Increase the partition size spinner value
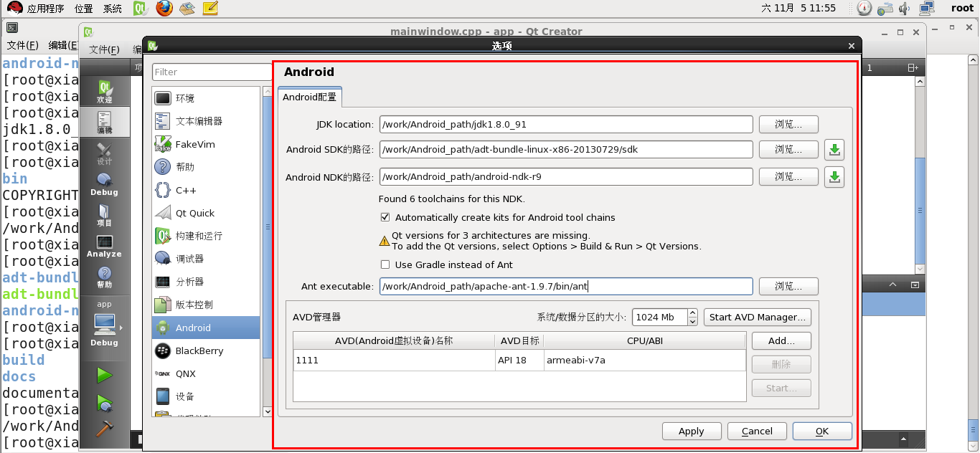 (692, 313)
